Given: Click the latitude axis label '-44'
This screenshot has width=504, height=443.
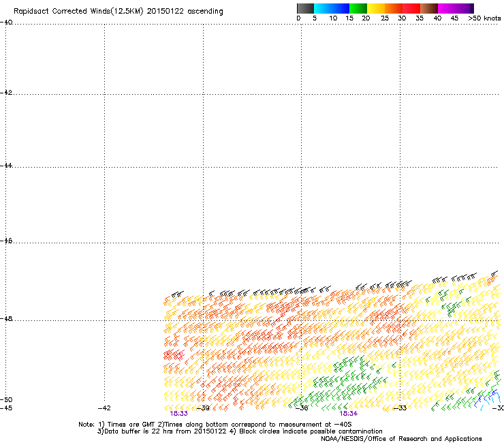Looking at the screenshot, I should 6,166.
